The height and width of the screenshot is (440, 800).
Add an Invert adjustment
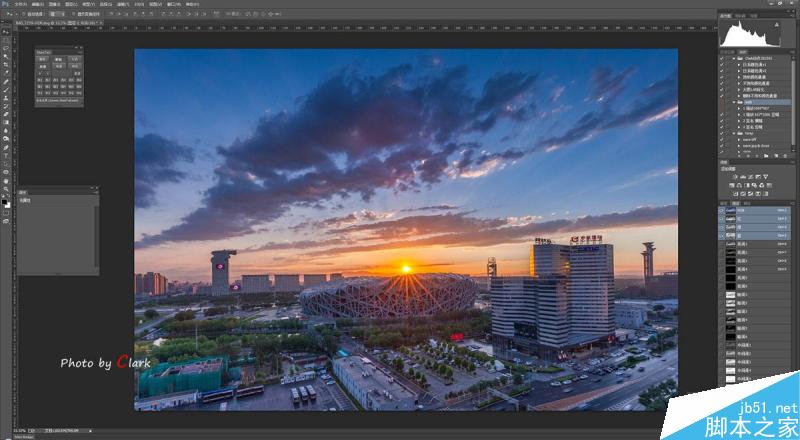pyautogui.click(x=736, y=194)
